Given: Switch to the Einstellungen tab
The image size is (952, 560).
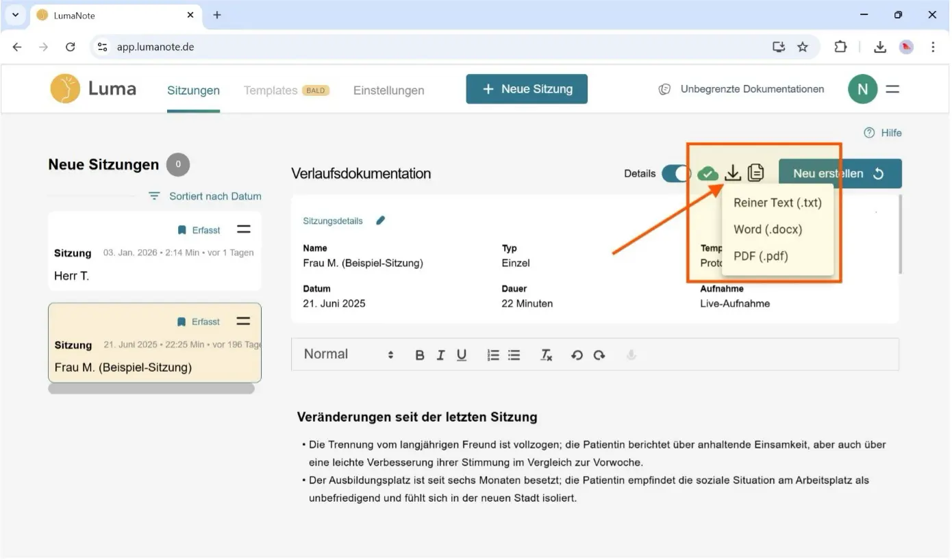Looking at the screenshot, I should point(388,90).
